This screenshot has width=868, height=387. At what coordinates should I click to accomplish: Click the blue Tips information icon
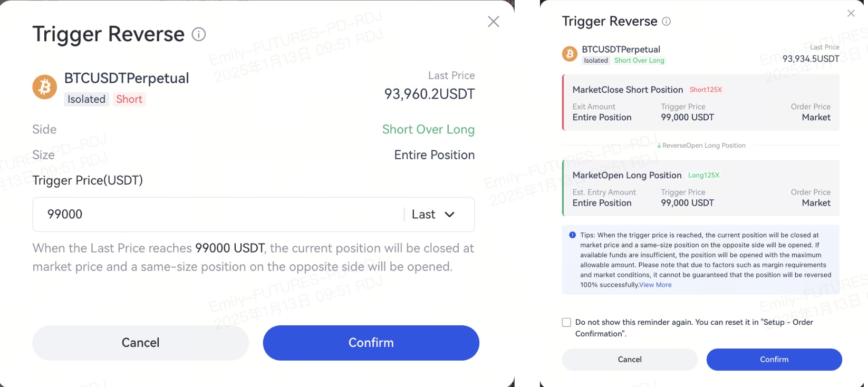[x=572, y=235]
